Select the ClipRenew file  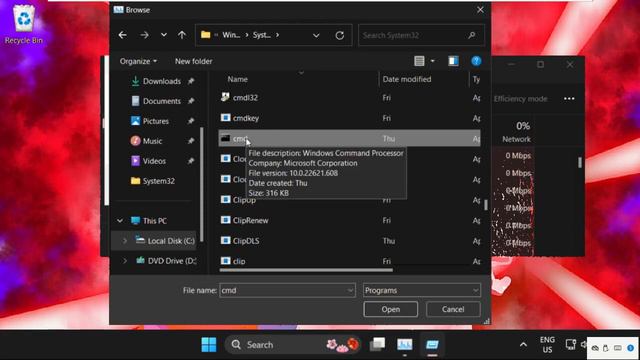349,220
